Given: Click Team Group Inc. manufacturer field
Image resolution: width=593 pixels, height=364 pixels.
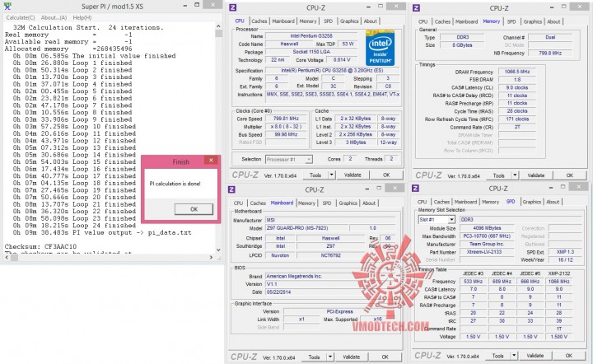Looking at the screenshot, I should pyautogui.click(x=487, y=244).
